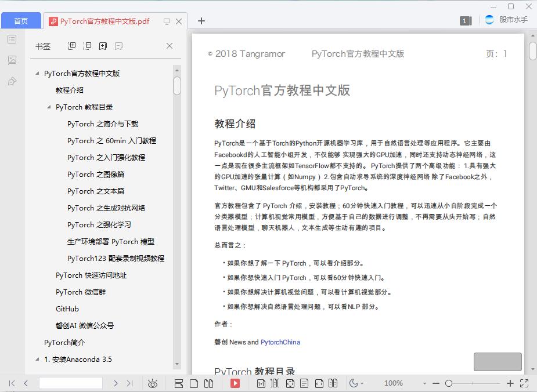Select the fit-page view icon
Viewport: 537px width, 392px height.
[x=291, y=383]
